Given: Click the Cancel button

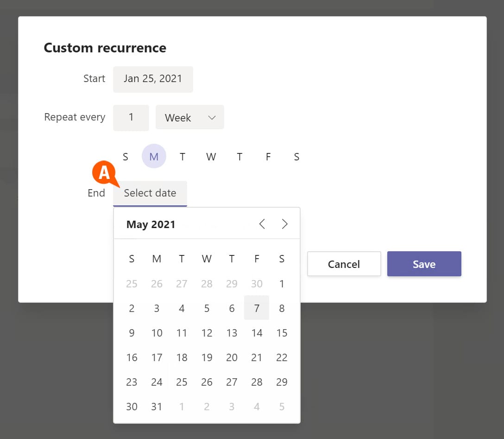Looking at the screenshot, I should [x=344, y=264].
